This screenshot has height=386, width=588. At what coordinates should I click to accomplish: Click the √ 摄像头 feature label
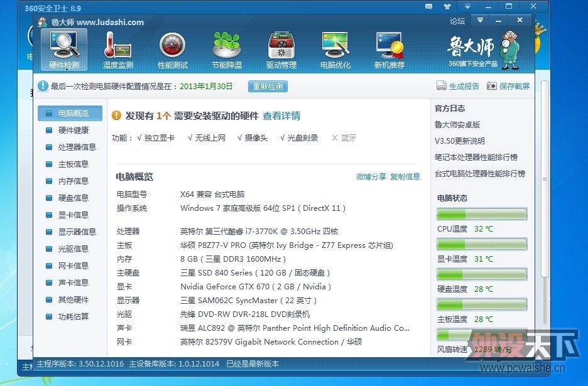pyautogui.click(x=253, y=138)
